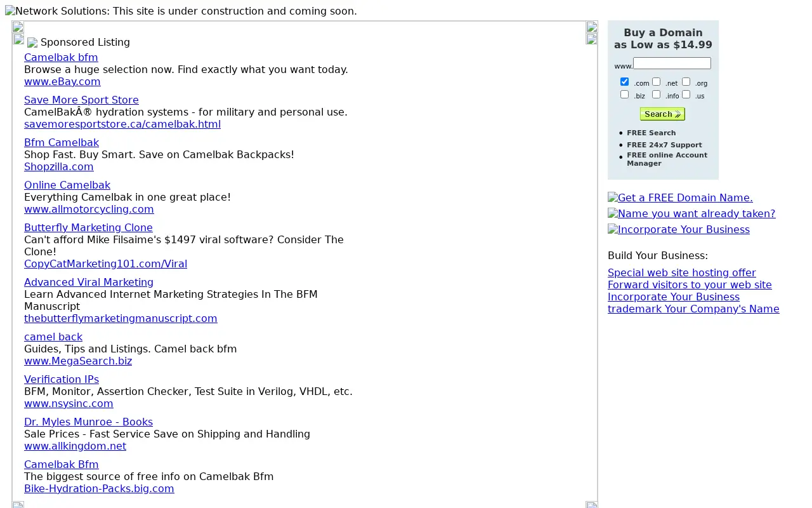This screenshot has width=812, height=508.
Task: Check the .us extension checkbox
Action: 686,95
